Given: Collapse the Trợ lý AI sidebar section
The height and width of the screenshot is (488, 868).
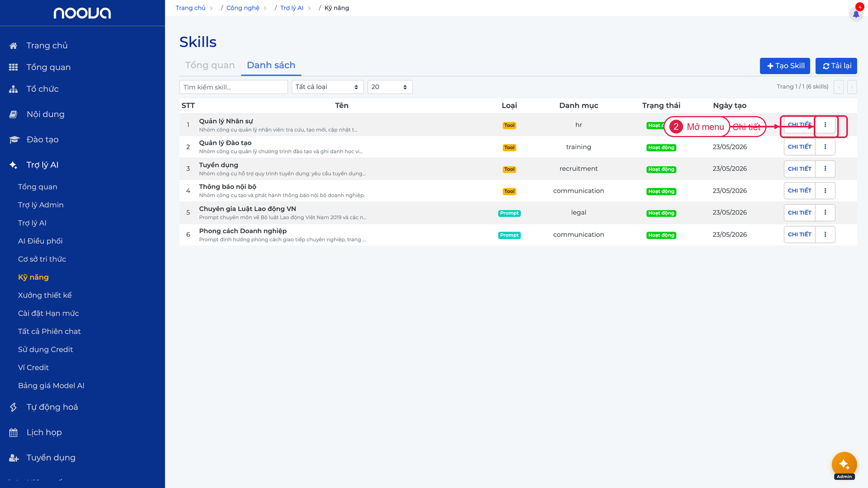Looking at the screenshot, I should pyautogui.click(x=42, y=165).
